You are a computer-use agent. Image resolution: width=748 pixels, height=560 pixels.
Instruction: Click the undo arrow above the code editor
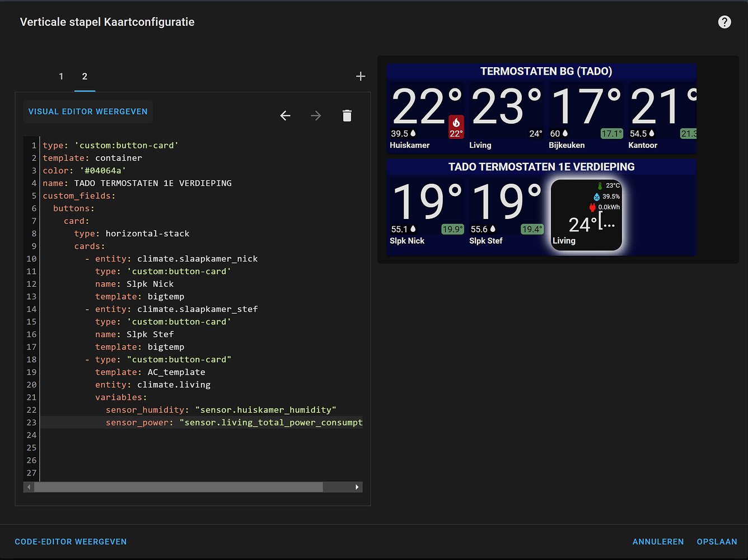tap(285, 115)
